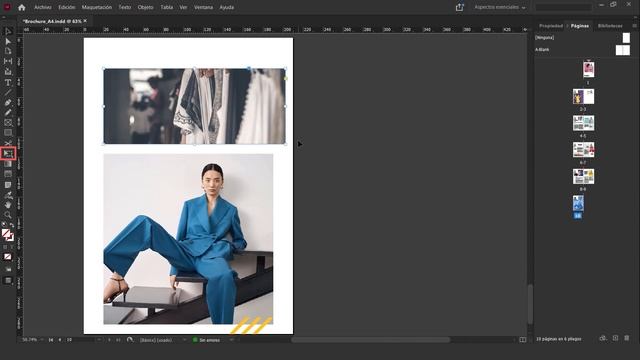Select the Direct Selection tool

coord(8,41)
